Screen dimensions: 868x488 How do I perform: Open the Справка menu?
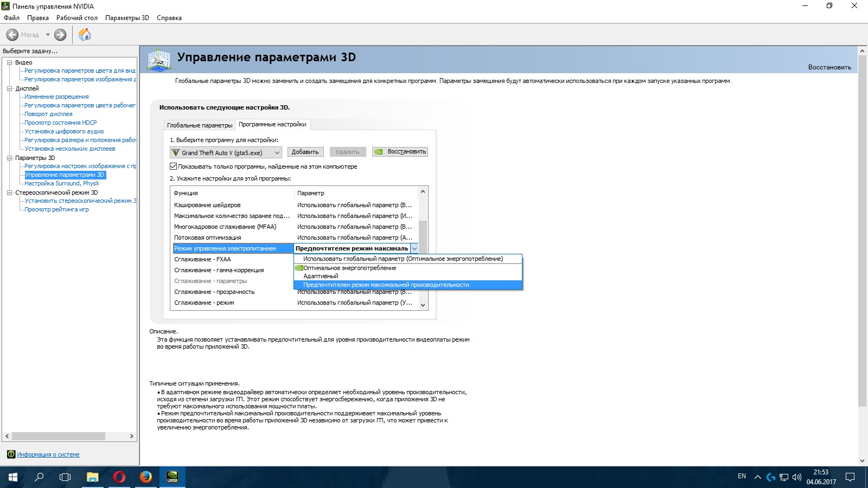click(x=169, y=18)
